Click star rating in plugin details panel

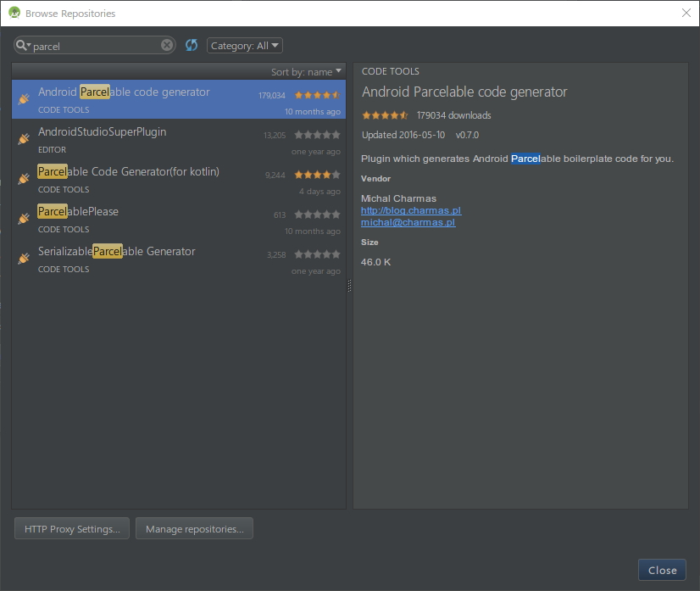pos(385,115)
